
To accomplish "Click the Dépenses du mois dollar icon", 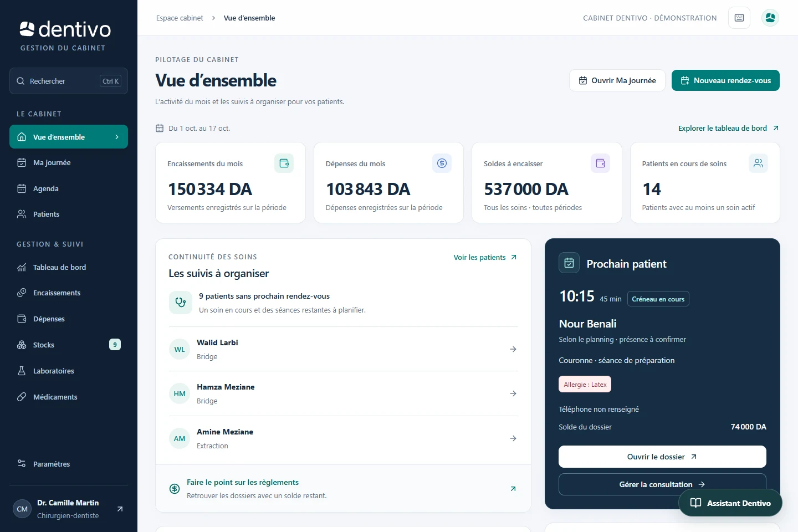I will (x=442, y=163).
